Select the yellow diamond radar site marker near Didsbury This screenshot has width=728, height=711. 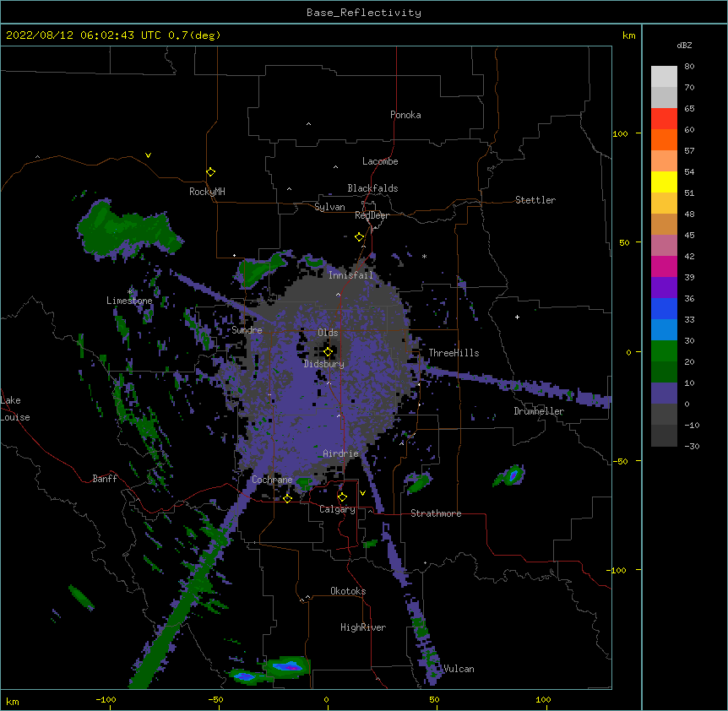click(329, 352)
